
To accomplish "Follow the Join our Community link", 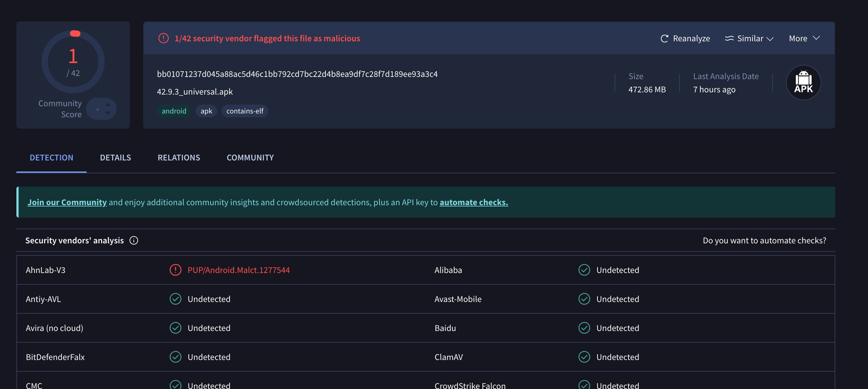I will (x=67, y=202).
